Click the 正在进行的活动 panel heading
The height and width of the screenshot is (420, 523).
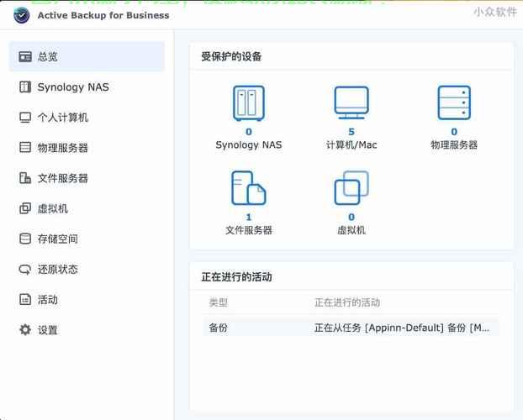click(x=236, y=277)
